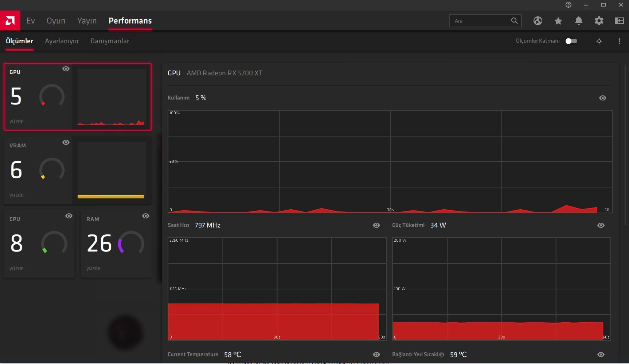This screenshot has height=364, width=629.
Task: Switch to the Oyun tab
Action: point(56,21)
